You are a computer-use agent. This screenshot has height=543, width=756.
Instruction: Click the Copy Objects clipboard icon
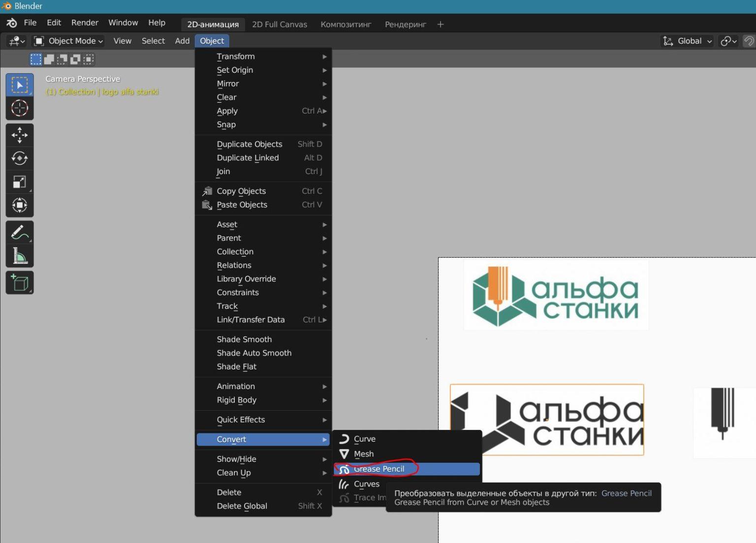coord(207,191)
